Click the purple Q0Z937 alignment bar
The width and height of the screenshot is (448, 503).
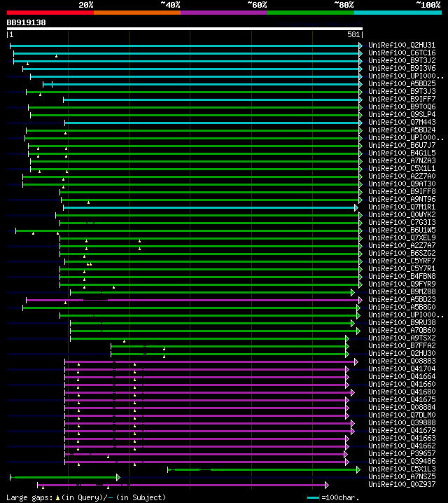click(x=183, y=485)
